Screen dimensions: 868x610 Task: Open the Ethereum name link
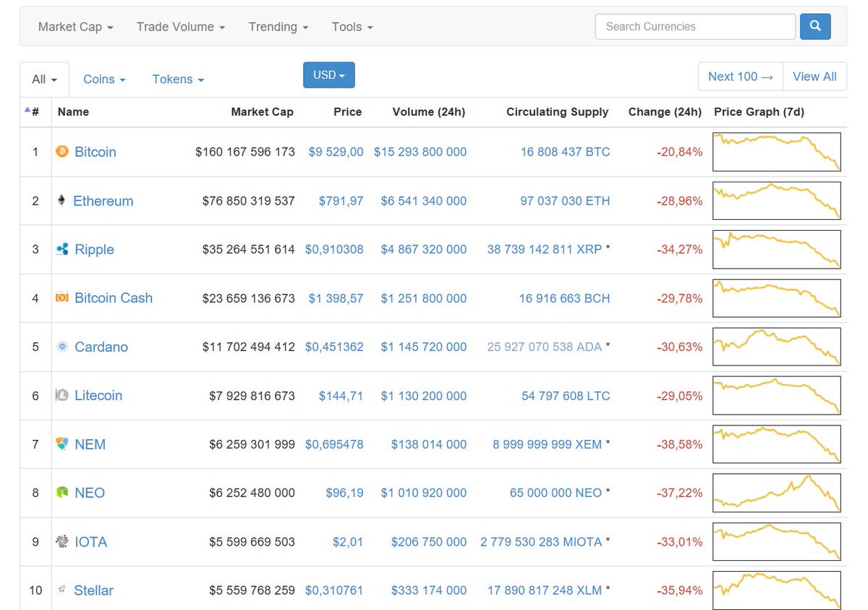(x=103, y=201)
